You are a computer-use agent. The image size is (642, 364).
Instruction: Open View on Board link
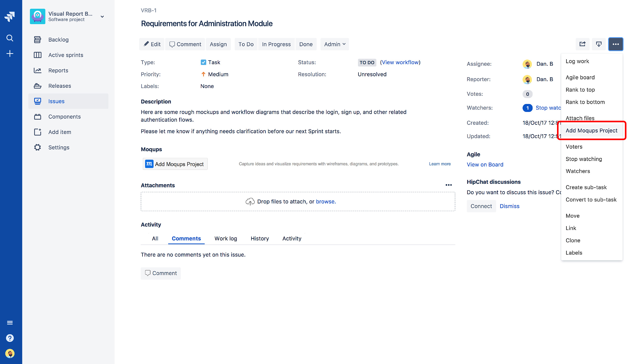[x=485, y=165]
